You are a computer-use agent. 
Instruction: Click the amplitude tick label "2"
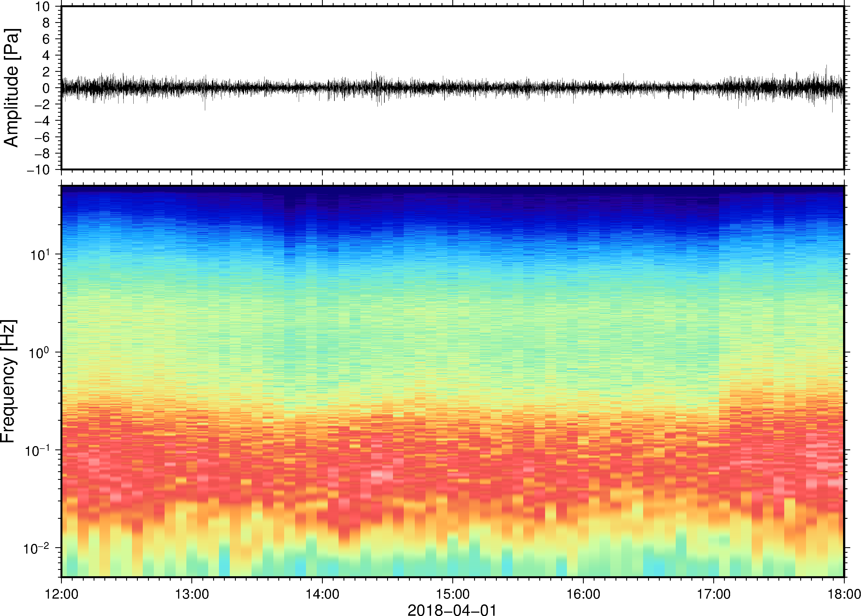point(46,72)
